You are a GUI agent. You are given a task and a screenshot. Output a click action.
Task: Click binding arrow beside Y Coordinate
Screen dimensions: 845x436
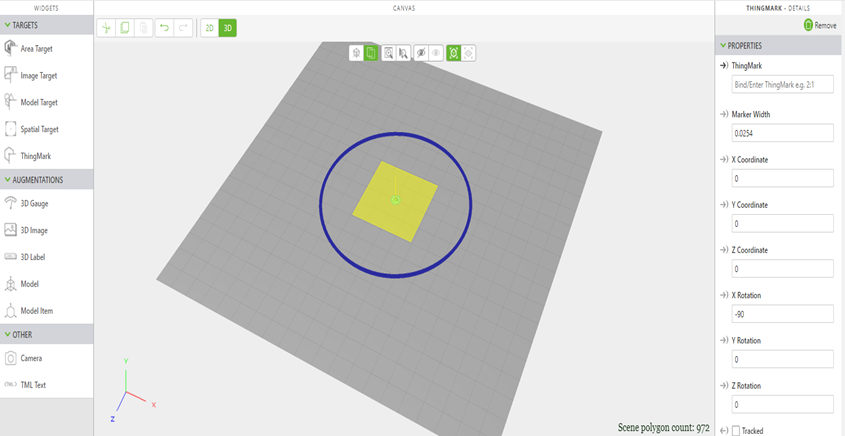[724, 205]
